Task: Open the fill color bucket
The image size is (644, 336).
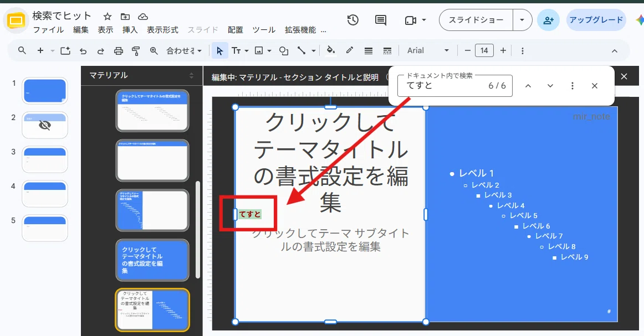Action: [x=330, y=50]
